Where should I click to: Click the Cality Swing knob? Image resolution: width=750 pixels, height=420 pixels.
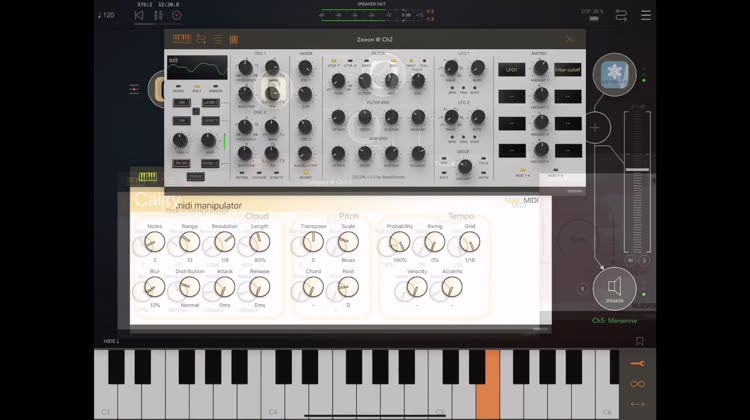click(434, 243)
